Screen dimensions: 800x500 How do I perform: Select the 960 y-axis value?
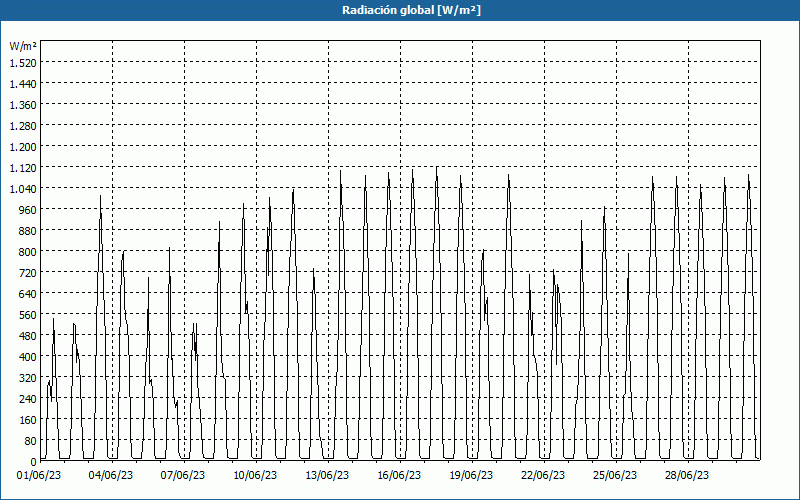point(28,210)
